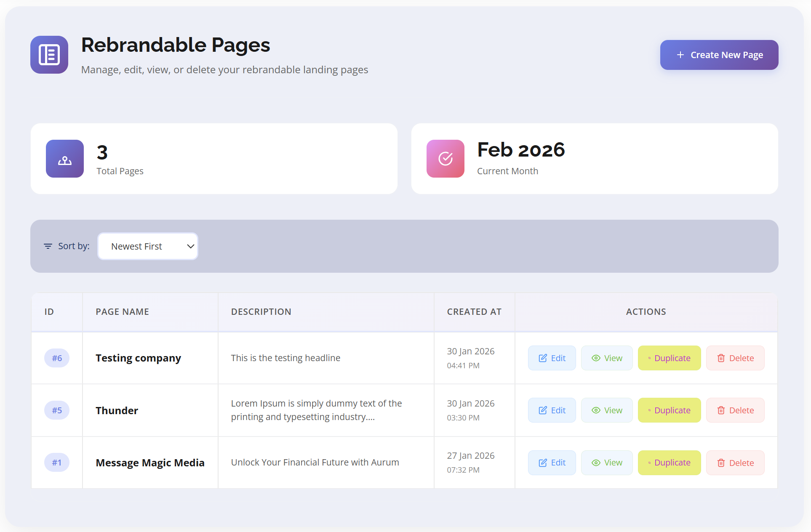The width and height of the screenshot is (811, 532).
Task: Click eye icon in Message Magic Media row
Action: (596, 463)
